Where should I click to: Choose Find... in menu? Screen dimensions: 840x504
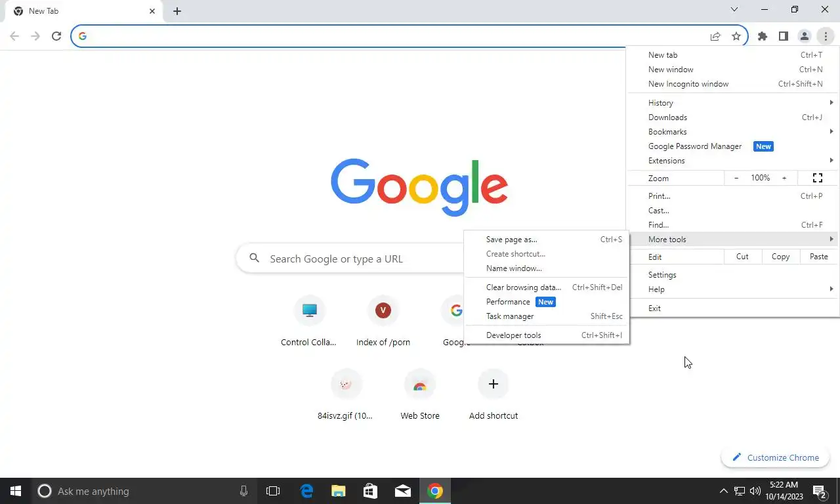732,225
